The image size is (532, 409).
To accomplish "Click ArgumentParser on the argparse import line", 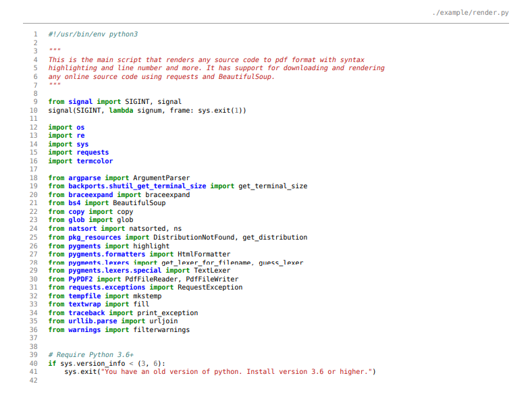I will coord(161,178).
